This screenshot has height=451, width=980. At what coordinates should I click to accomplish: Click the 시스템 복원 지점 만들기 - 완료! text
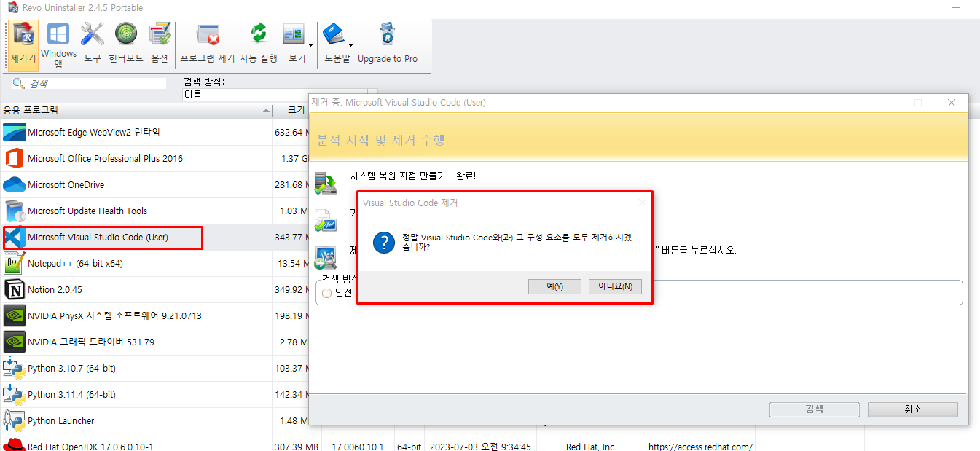(412, 176)
